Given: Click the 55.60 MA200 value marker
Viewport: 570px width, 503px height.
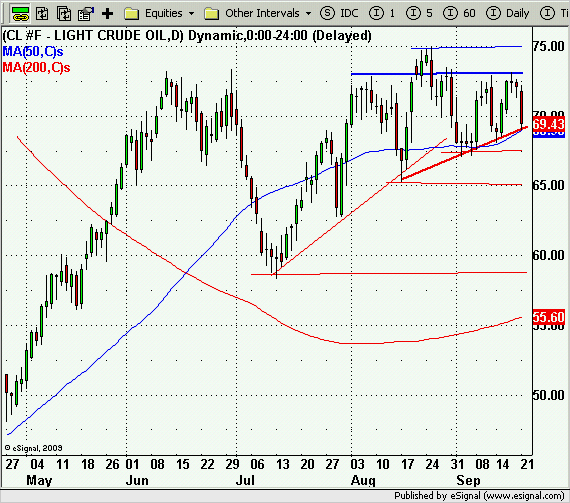Looking at the screenshot, I should click(x=549, y=317).
